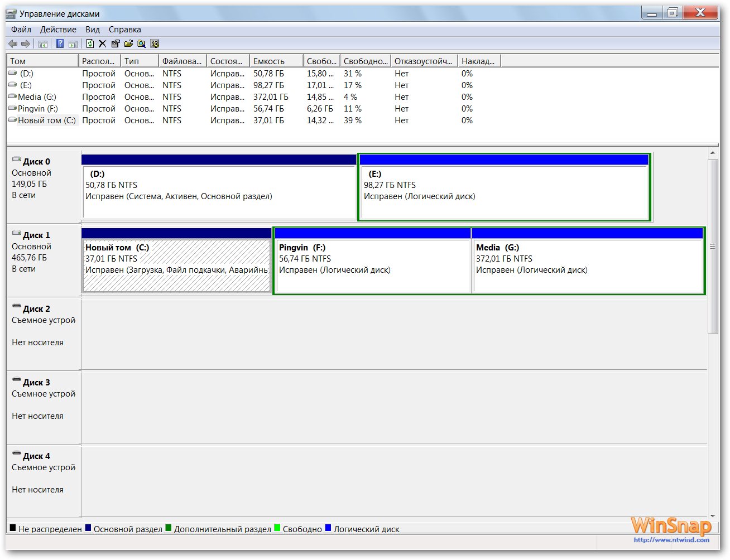Click the open folder toolbar icon

(x=128, y=44)
